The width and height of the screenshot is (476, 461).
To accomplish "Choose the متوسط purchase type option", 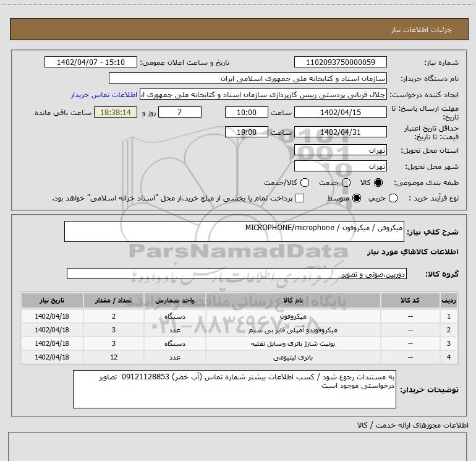I will click(x=357, y=198).
